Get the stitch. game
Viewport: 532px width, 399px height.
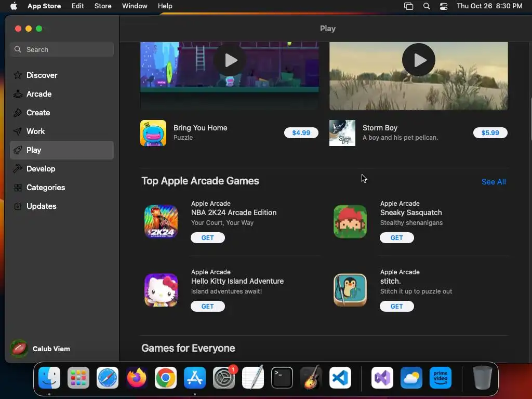pos(396,307)
